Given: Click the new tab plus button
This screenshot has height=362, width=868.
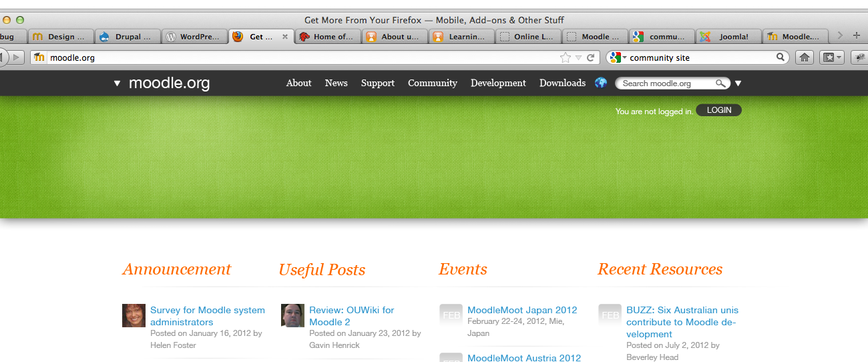Looking at the screenshot, I should click(x=857, y=36).
